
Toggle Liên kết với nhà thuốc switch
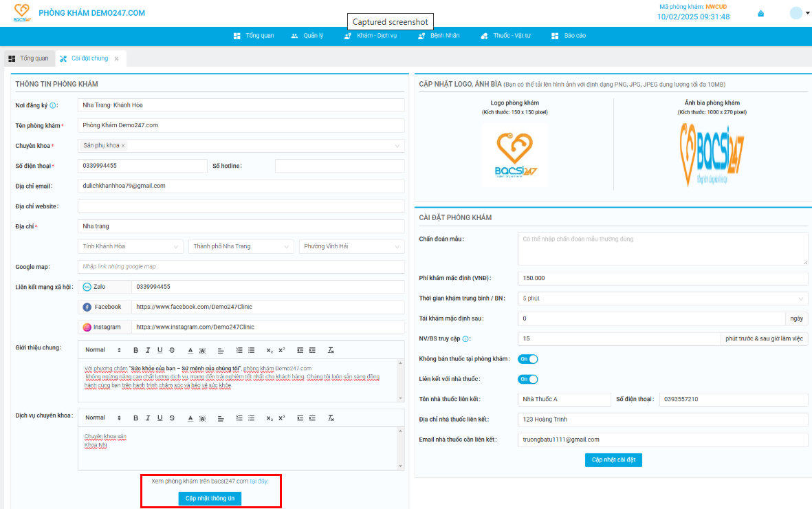[x=527, y=380]
